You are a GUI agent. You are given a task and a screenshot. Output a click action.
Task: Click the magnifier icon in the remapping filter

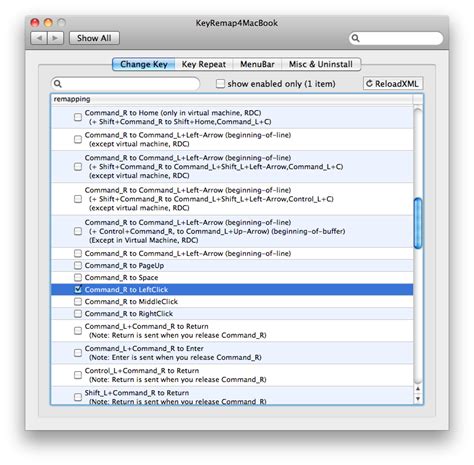[58, 84]
